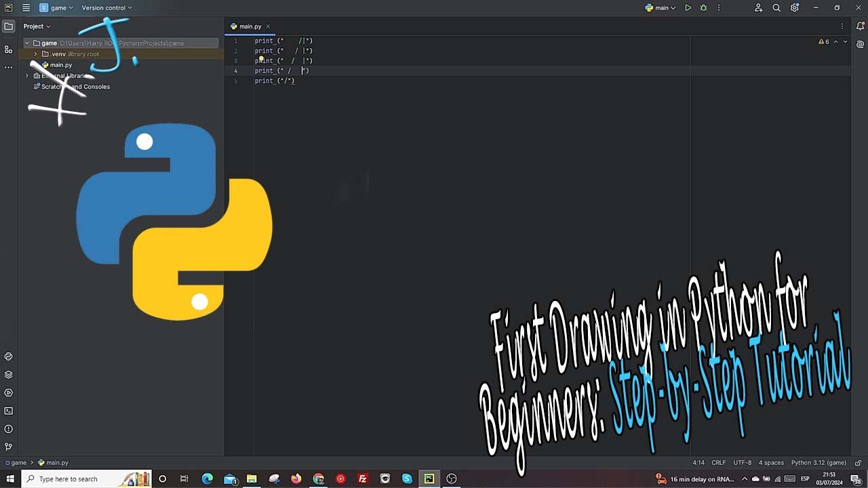
Task: Click the 4:14 cursor position indicator
Action: (698, 462)
